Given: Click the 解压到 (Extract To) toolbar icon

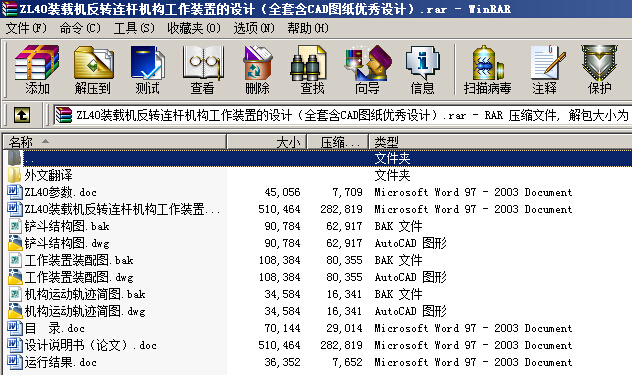Looking at the screenshot, I should click(94, 62).
